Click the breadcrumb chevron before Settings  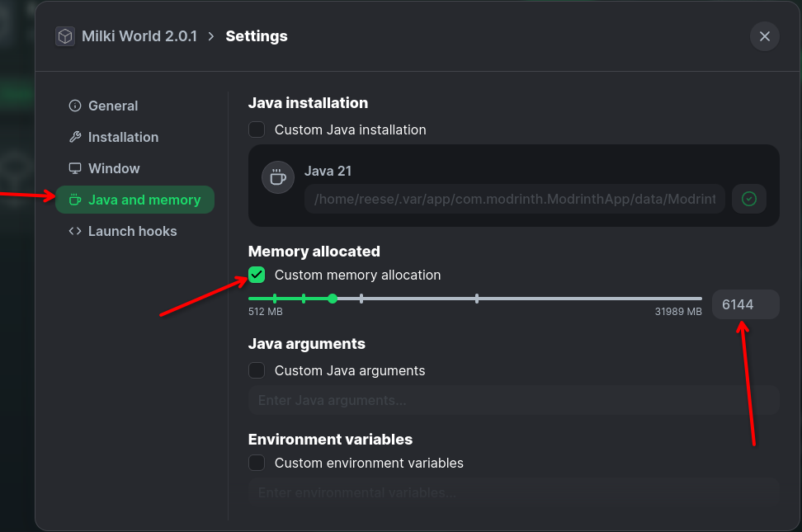tap(211, 36)
